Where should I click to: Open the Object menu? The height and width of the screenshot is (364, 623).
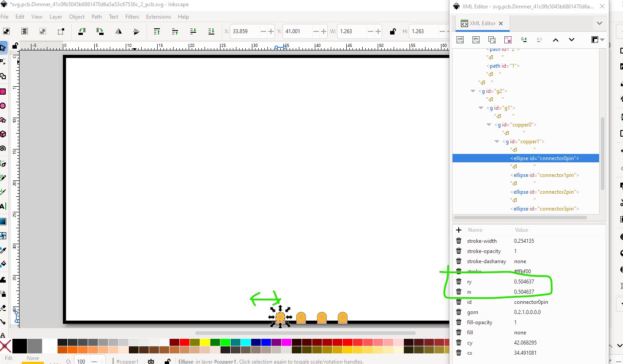77,17
